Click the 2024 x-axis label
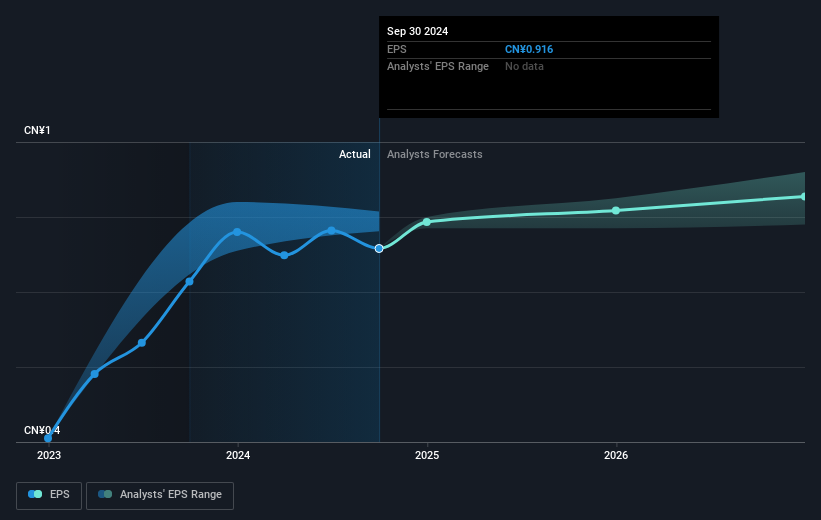The image size is (821, 520). [238, 456]
